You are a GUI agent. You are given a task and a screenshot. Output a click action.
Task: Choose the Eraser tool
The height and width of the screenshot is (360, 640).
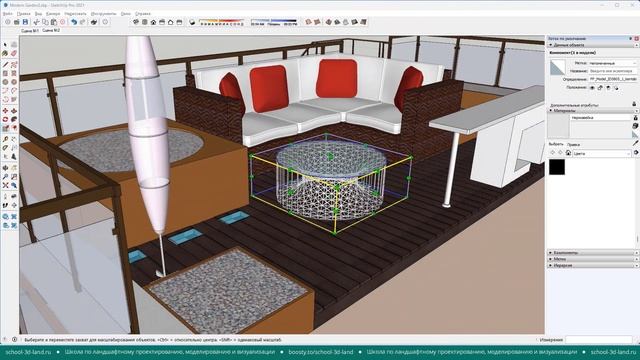point(14,53)
